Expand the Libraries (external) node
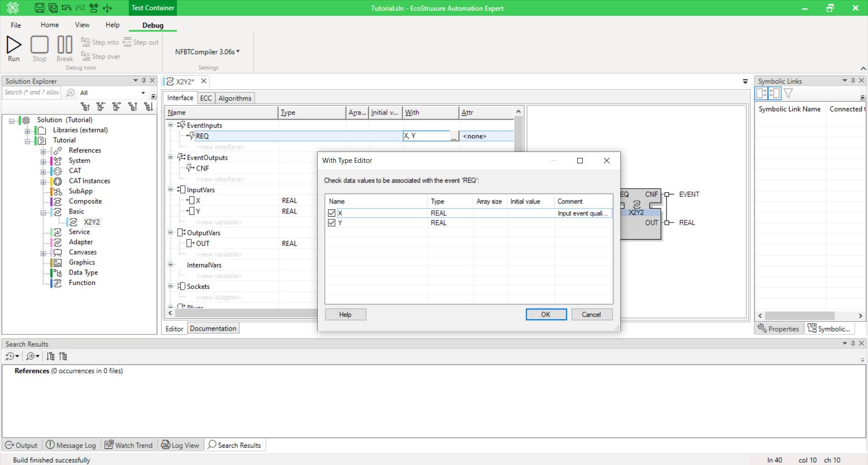Image resolution: width=868 pixels, height=465 pixels. click(27, 131)
